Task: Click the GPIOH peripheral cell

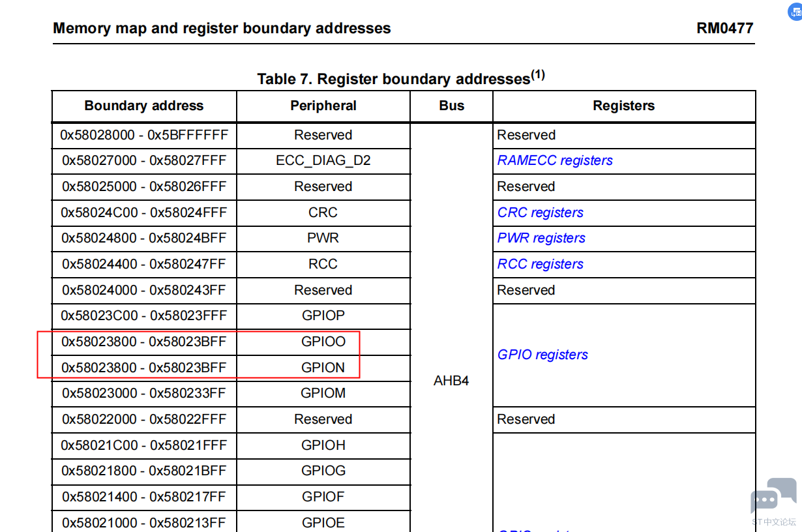Action: [x=323, y=445]
